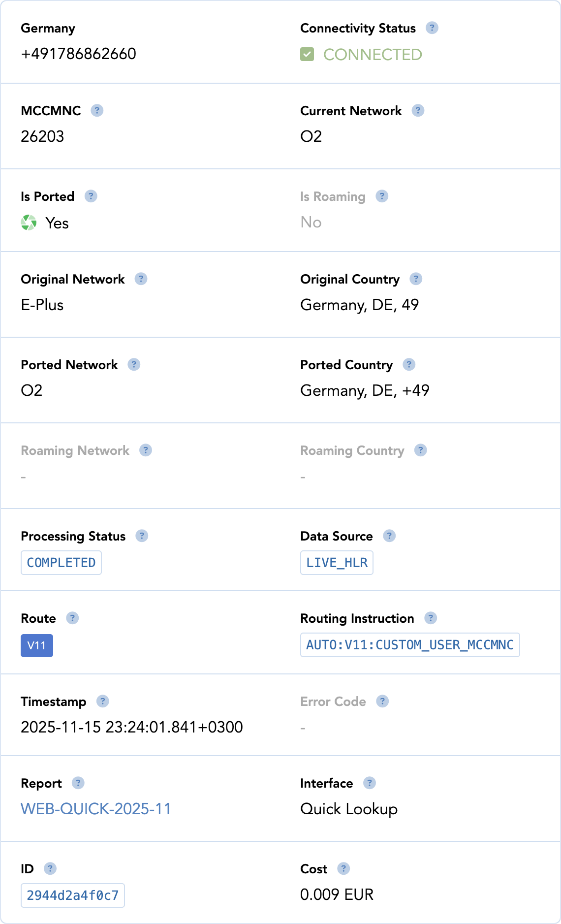Open help tooltip for Current Network

coord(418,110)
